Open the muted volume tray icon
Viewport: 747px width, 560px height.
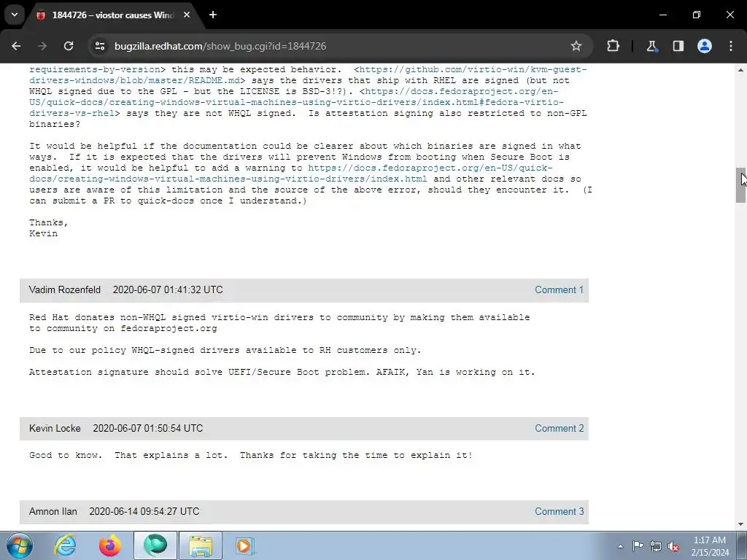click(673, 546)
